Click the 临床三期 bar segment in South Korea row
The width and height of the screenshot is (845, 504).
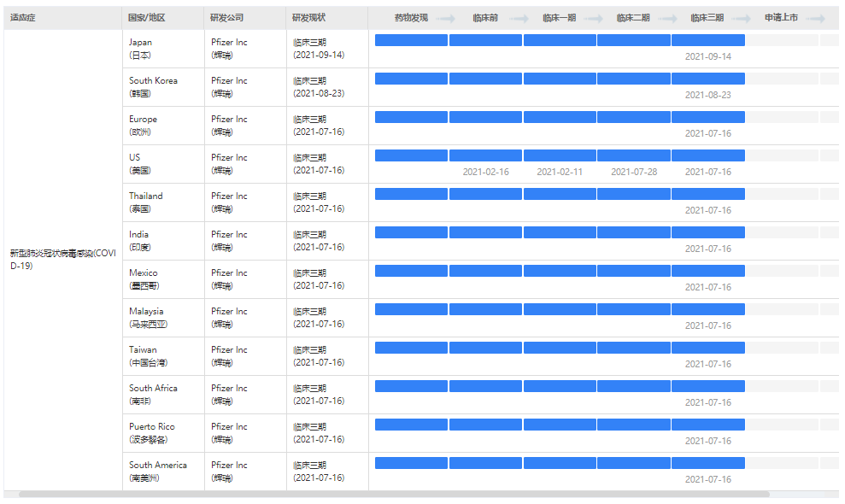click(708, 79)
